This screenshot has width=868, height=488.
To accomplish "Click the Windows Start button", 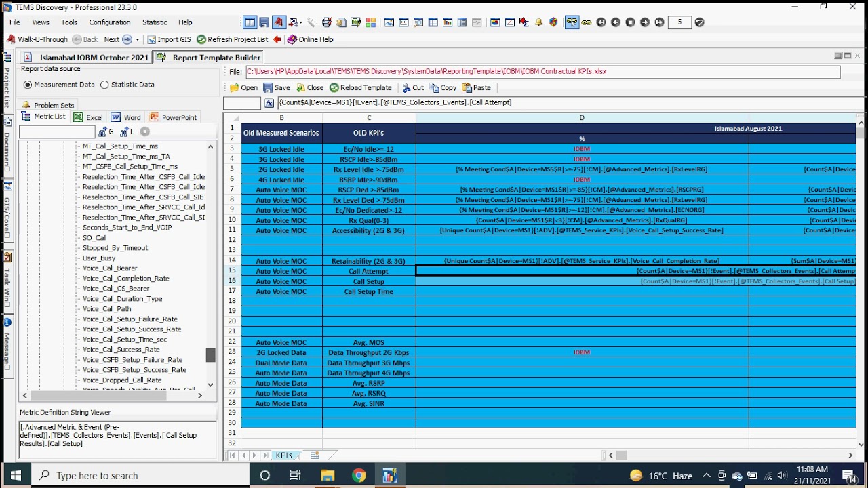I will (16, 475).
